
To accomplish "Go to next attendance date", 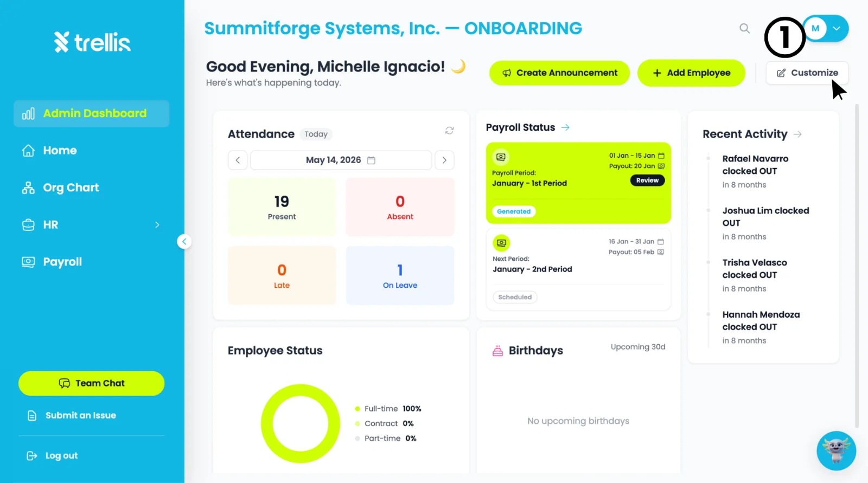I will [x=444, y=160].
